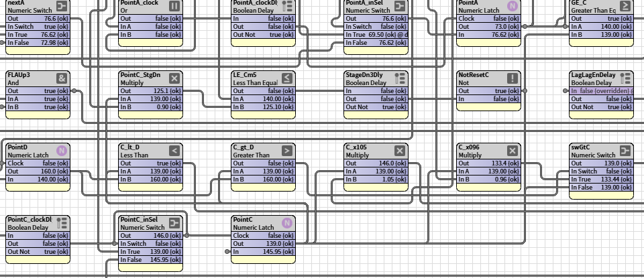Select the StageDn3Dly block title

tap(364, 75)
